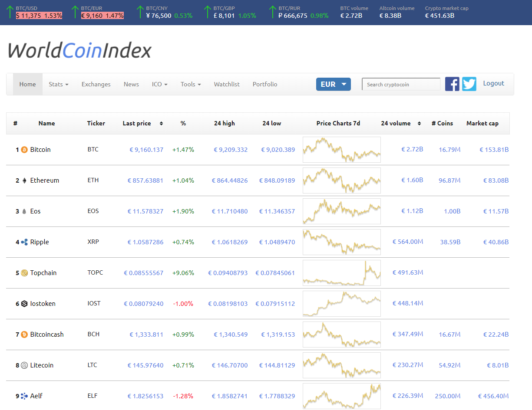532x410 pixels.
Task: Click the Aelf logo icon
Action: coord(24,396)
